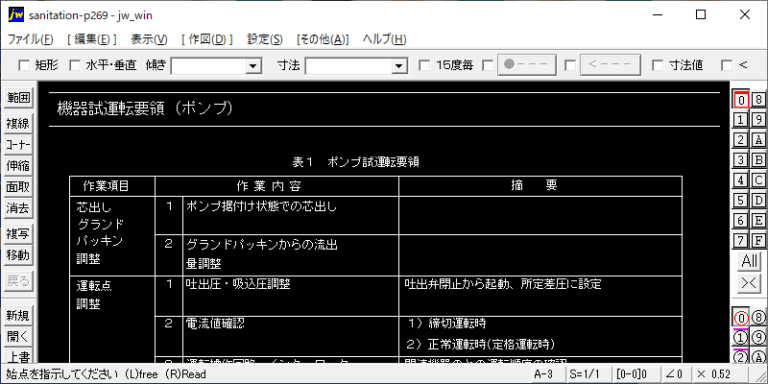
Task: Select layer 1 button
Action: coord(741,120)
